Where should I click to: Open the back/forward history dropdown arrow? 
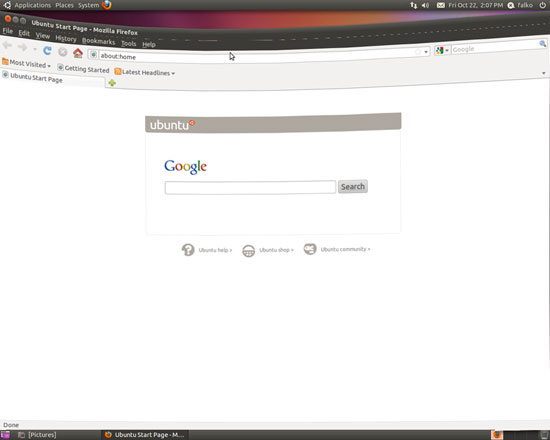coord(35,49)
